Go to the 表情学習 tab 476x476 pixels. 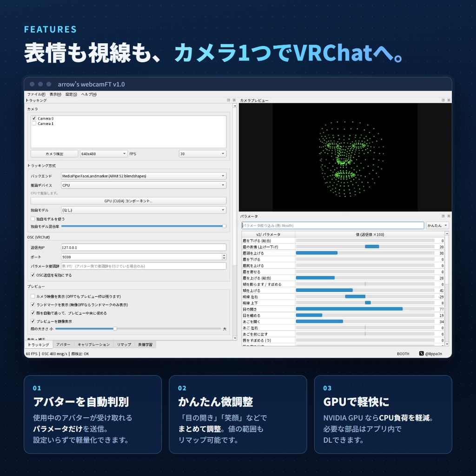(145, 344)
